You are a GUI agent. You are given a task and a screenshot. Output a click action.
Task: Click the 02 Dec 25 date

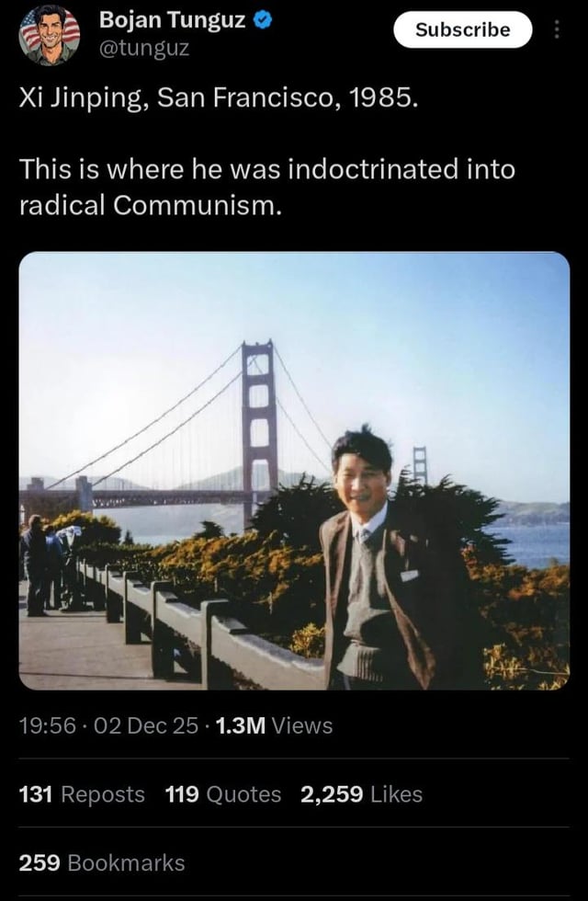146,725
